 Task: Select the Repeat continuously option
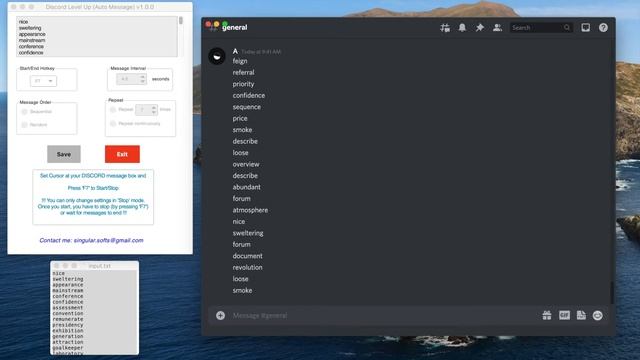tap(113, 123)
